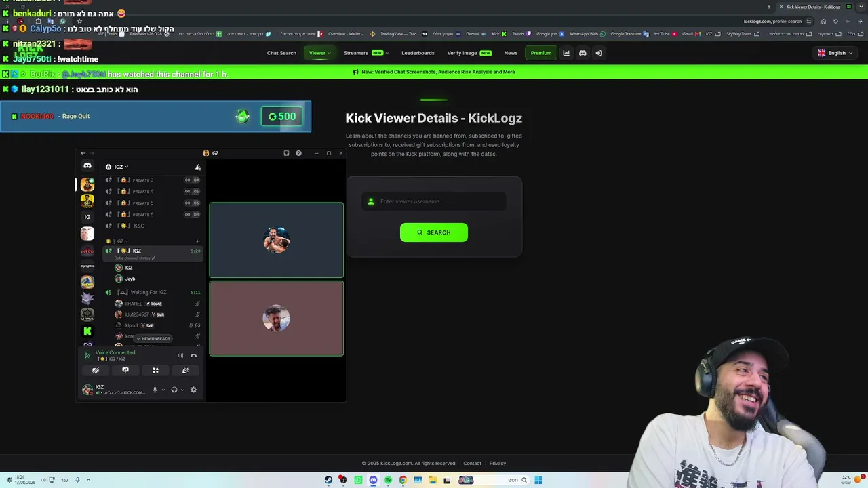Image resolution: width=868 pixels, height=488 pixels.
Task: Click the 500 channel points reward badge
Action: 282,117
